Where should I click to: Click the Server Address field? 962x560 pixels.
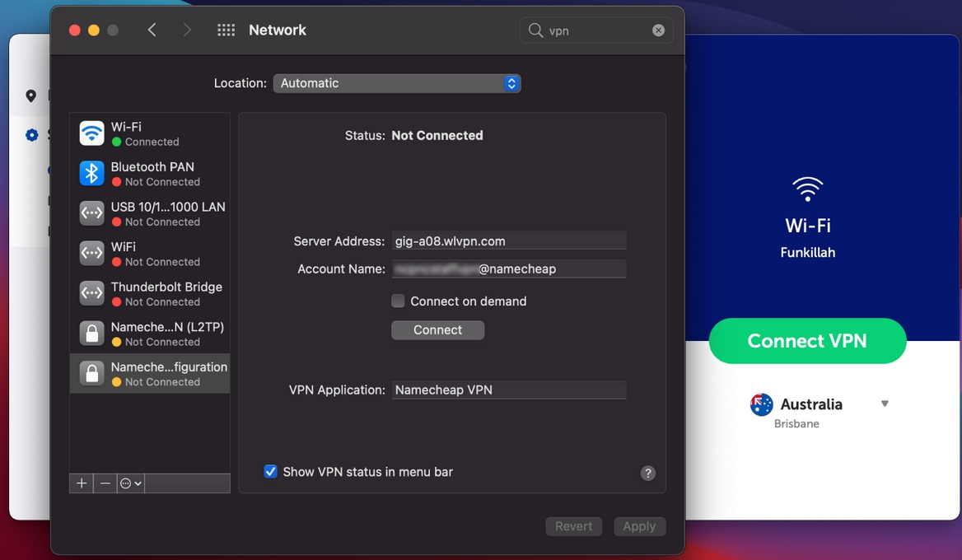pyautogui.click(x=509, y=241)
